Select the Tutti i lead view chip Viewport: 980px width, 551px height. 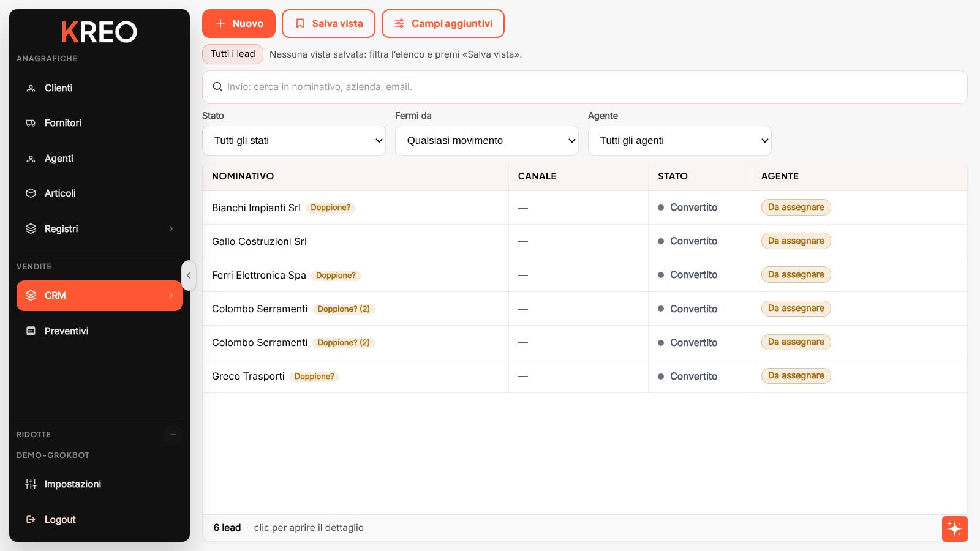point(233,54)
